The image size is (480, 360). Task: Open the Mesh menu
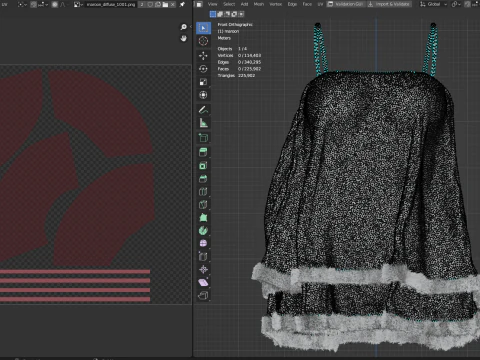(259, 4)
